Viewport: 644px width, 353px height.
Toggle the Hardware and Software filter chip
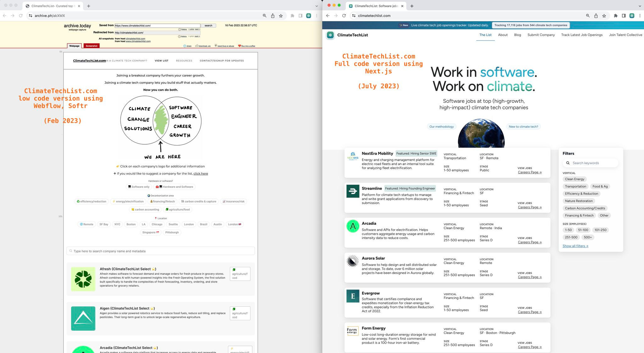point(174,187)
